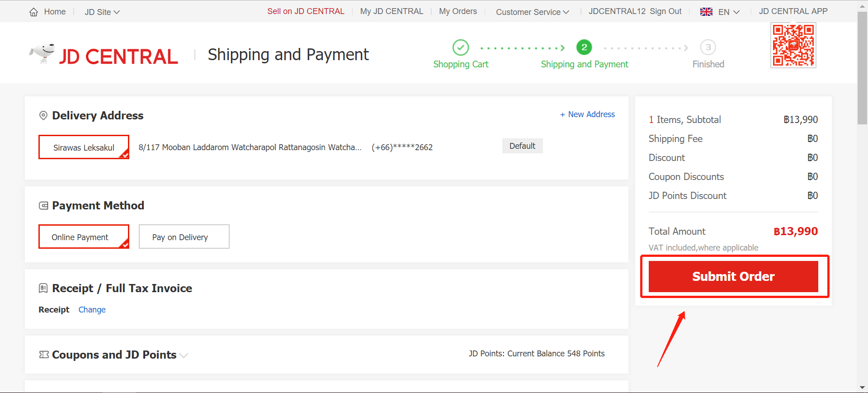Click Sign Out
The height and width of the screenshot is (393, 868).
pos(665,11)
